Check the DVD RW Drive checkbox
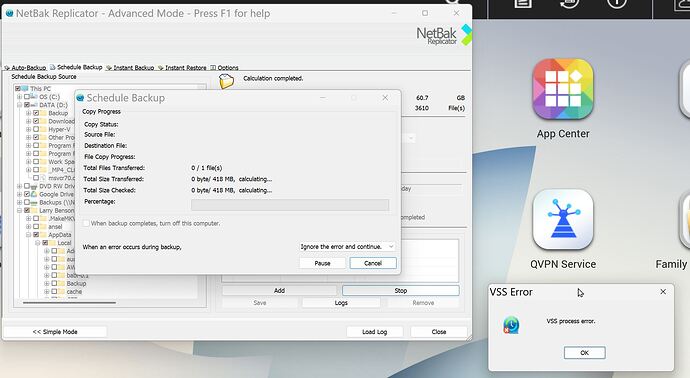The height and width of the screenshot is (378, 690). [27, 186]
